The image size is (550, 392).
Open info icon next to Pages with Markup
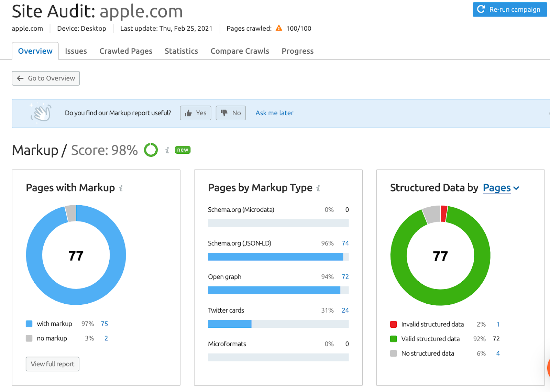point(121,188)
